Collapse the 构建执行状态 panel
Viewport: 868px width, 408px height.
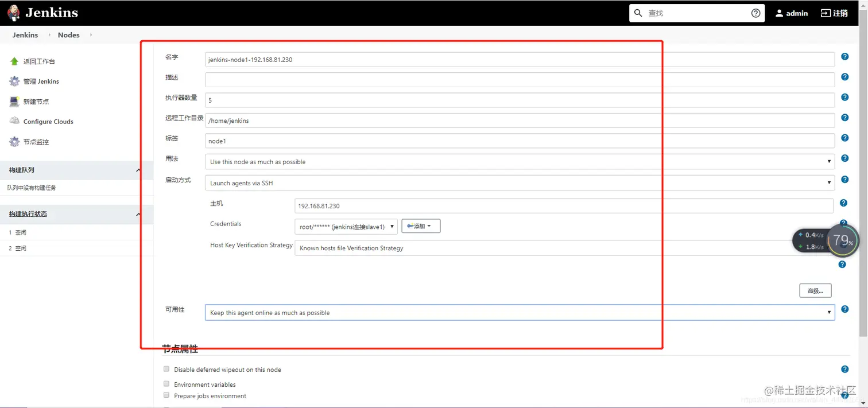[x=138, y=214]
